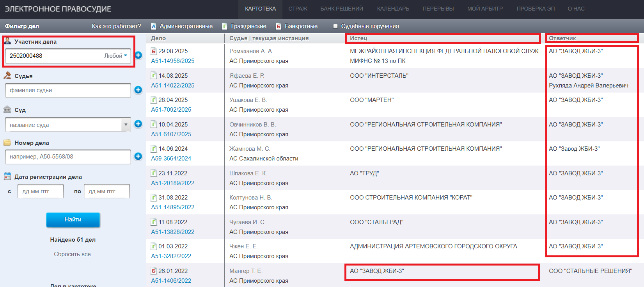This screenshot has width=644, height=287.
Task: Expand the court name dropdown arrow
Action: [126, 125]
